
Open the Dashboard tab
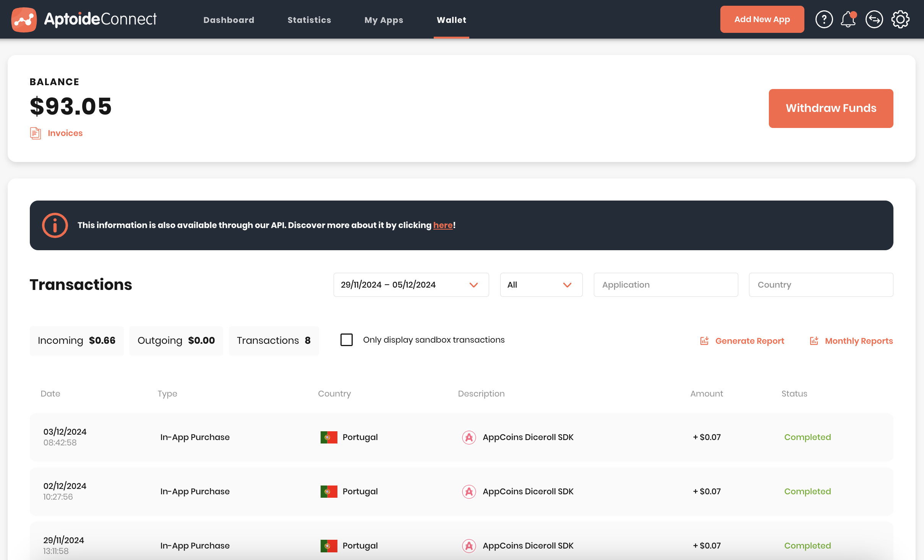coord(229,20)
